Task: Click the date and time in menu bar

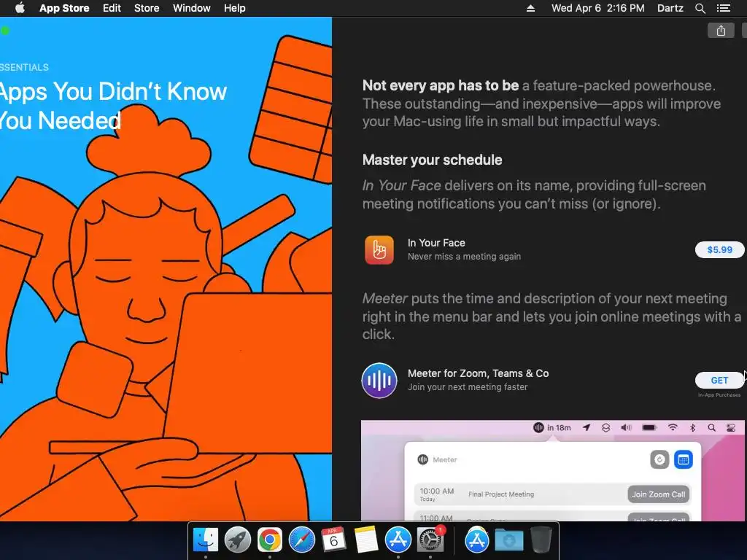Action: (598, 8)
